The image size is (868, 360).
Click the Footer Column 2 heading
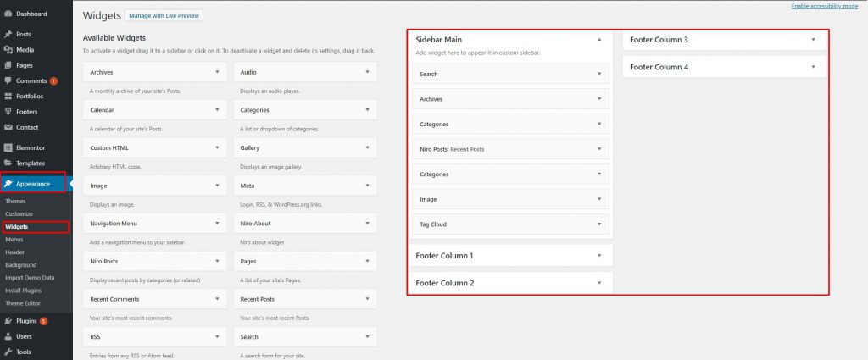click(444, 283)
